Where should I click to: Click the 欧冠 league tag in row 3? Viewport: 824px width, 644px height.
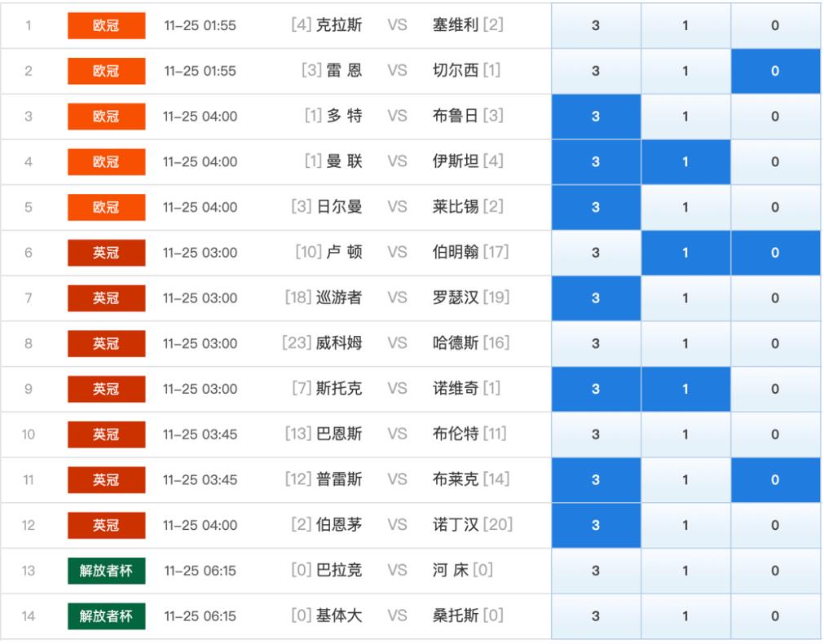(x=107, y=117)
